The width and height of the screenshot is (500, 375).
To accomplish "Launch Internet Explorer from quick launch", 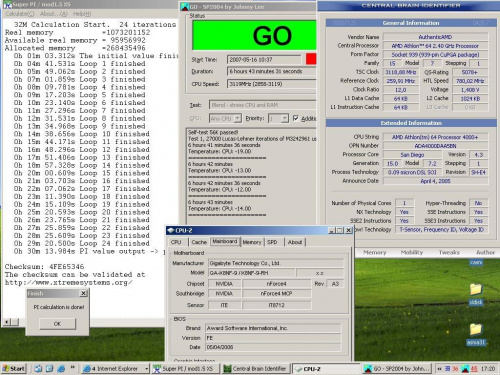I will click(61, 368).
